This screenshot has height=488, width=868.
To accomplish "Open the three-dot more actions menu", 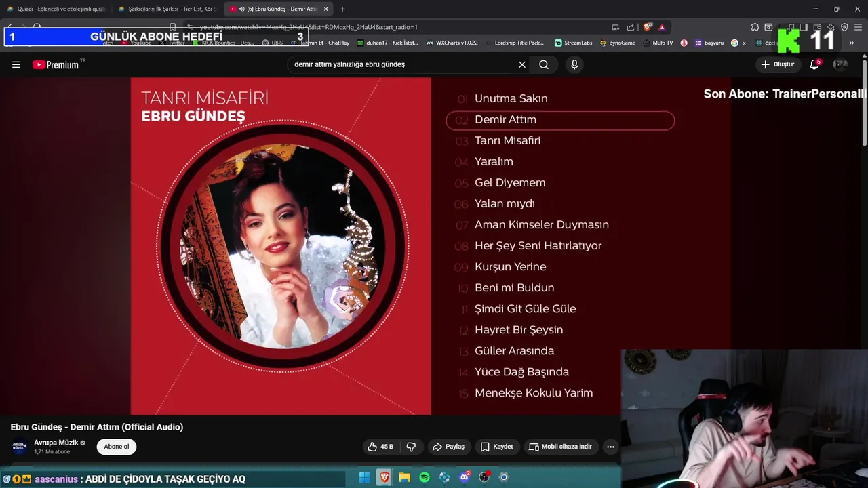I will 610,447.
